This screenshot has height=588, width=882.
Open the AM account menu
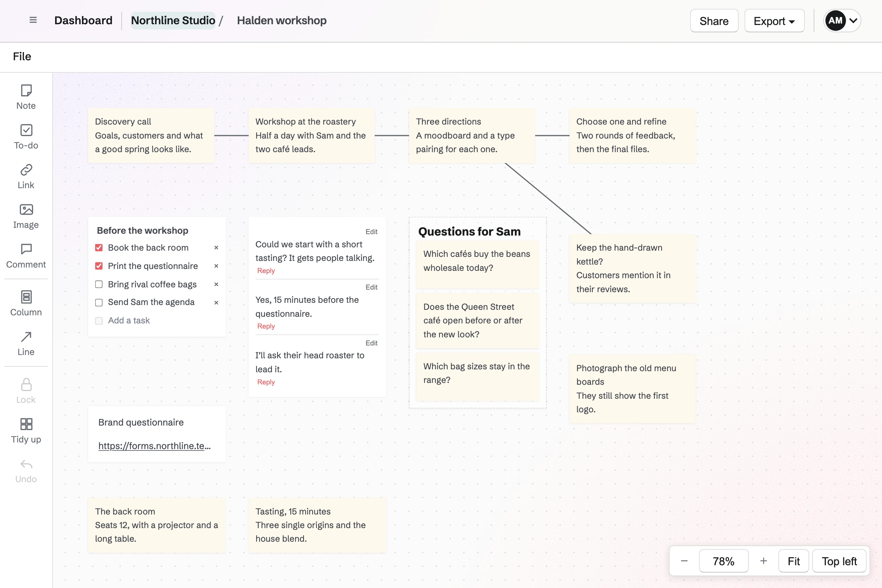[x=842, y=21]
